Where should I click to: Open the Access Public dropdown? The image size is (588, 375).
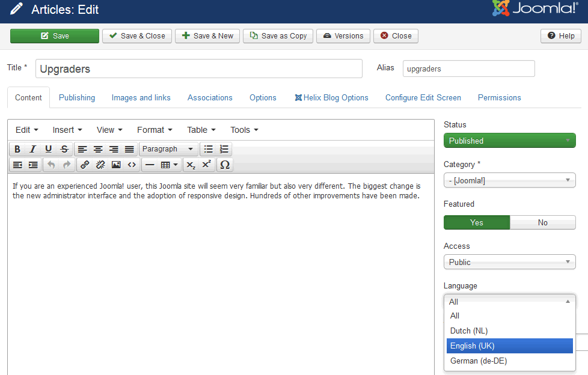coord(509,262)
